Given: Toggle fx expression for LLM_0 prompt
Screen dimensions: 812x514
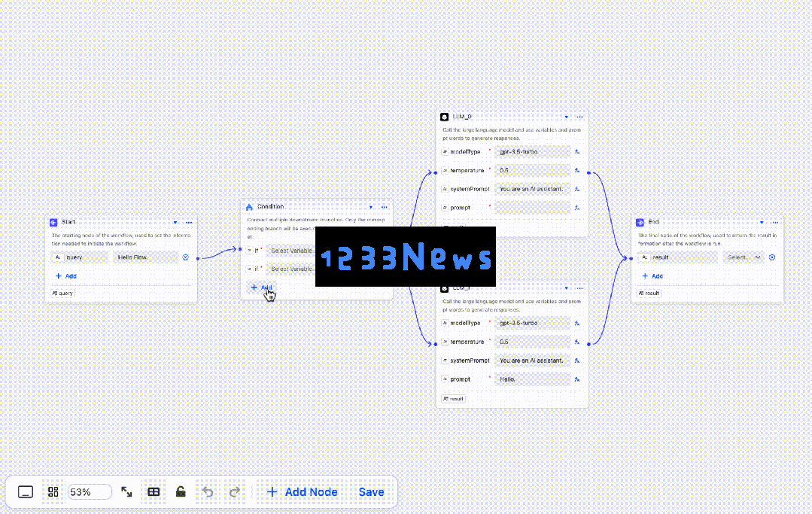Looking at the screenshot, I should pyautogui.click(x=577, y=208).
